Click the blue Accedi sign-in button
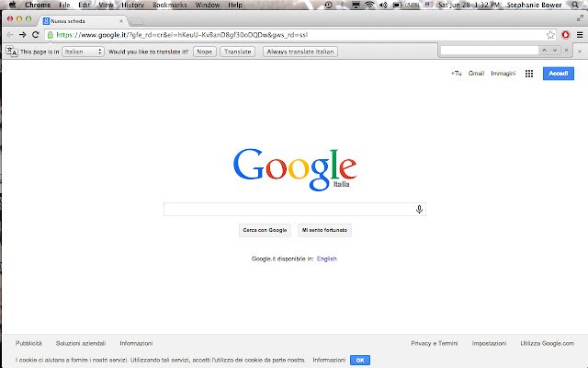The image size is (588, 368). coord(559,74)
